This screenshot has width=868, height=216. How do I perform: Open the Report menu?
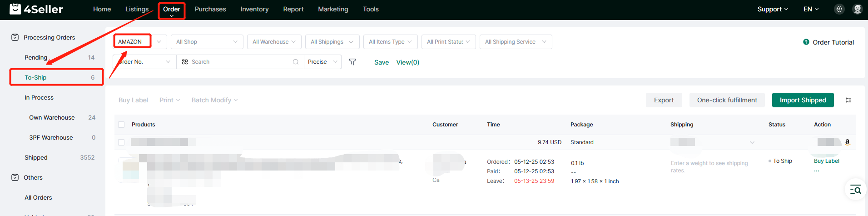pyautogui.click(x=293, y=9)
